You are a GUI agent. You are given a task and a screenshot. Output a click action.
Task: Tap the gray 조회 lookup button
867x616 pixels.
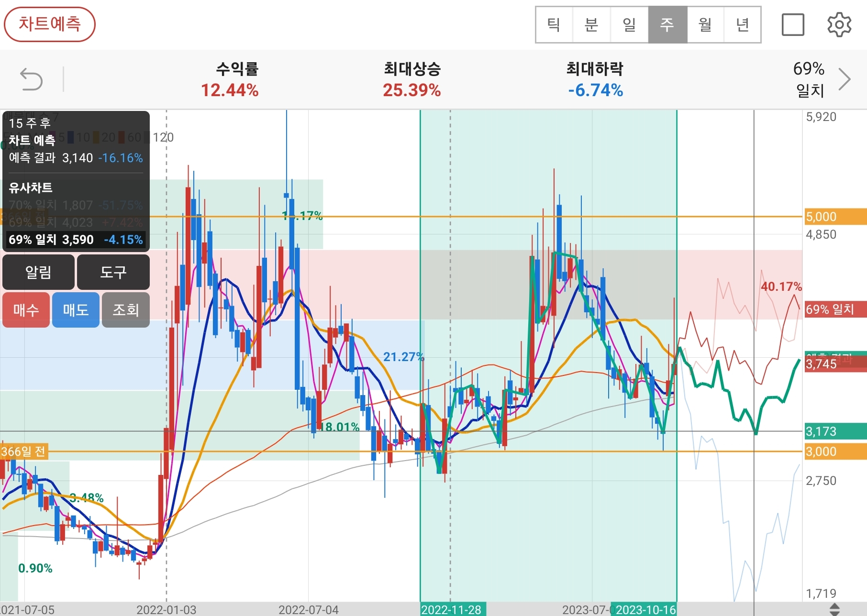(126, 310)
